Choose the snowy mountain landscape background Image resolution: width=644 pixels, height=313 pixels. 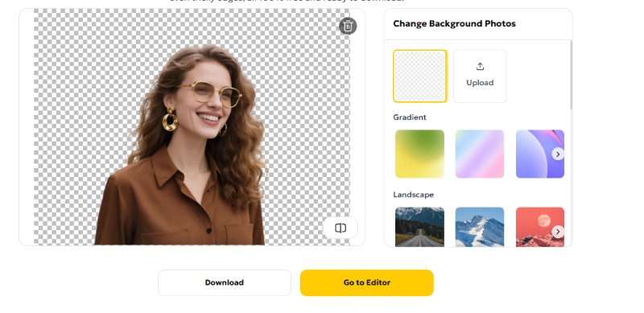click(x=480, y=227)
